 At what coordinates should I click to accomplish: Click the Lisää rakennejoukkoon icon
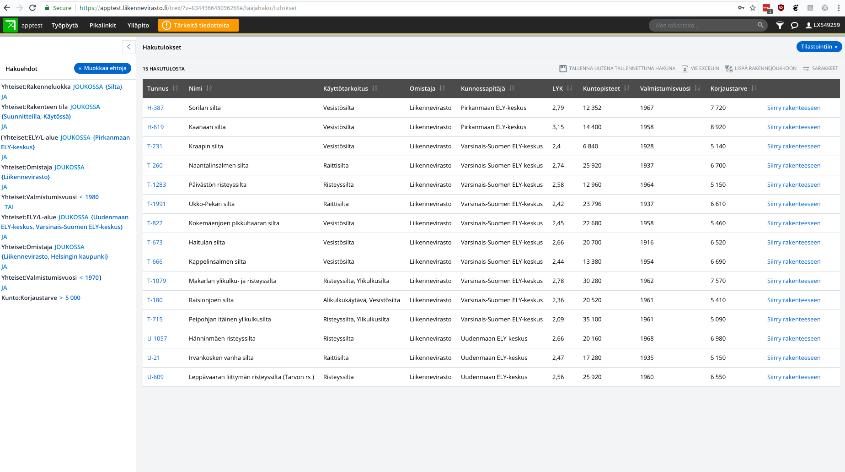coord(729,68)
